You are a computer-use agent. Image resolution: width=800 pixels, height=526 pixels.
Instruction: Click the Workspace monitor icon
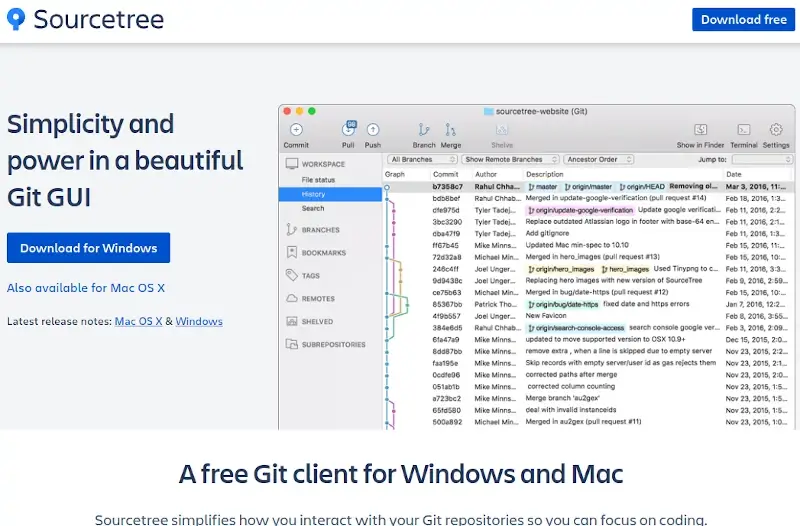(x=292, y=164)
